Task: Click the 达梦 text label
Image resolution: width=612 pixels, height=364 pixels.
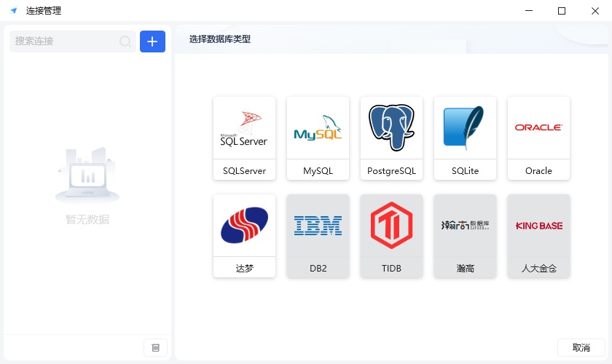Action: pos(244,269)
